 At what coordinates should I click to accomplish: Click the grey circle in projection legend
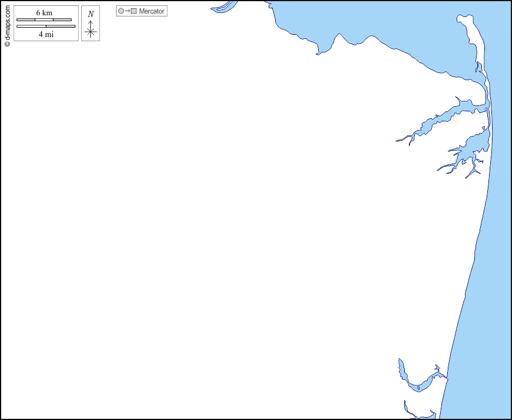point(121,11)
